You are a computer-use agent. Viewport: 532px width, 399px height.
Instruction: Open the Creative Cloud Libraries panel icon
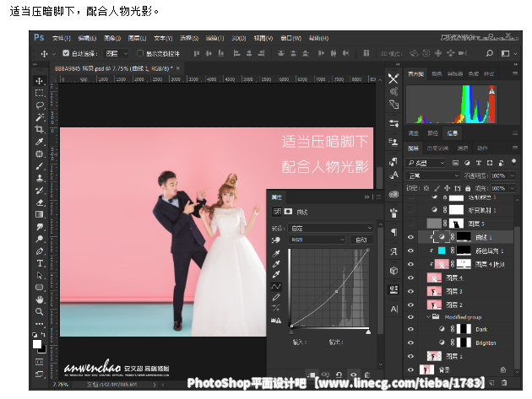[394, 194]
